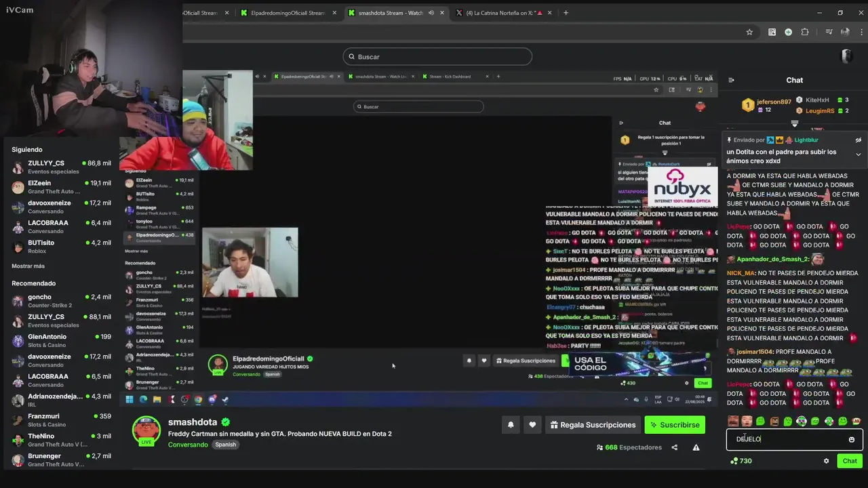Image resolution: width=868 pixels, height=488 pixels.
Task: Open ZULLYY_CS under Siguiendo
Action: tap(61, 167)
